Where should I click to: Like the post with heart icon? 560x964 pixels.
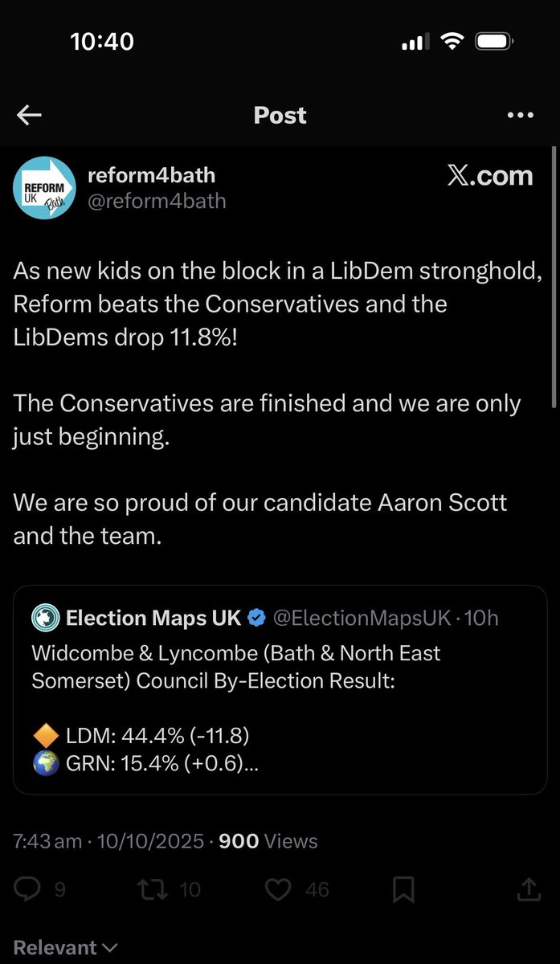pyautogui.click(x=277, y=888)
